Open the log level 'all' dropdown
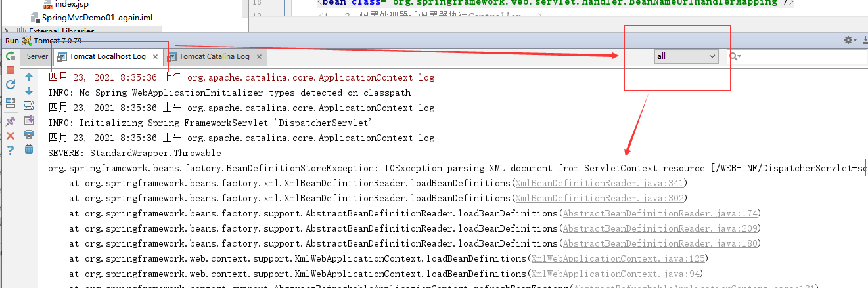Image resolution: width=868 pixels, height=288 pixels. [x=687, y=56]
